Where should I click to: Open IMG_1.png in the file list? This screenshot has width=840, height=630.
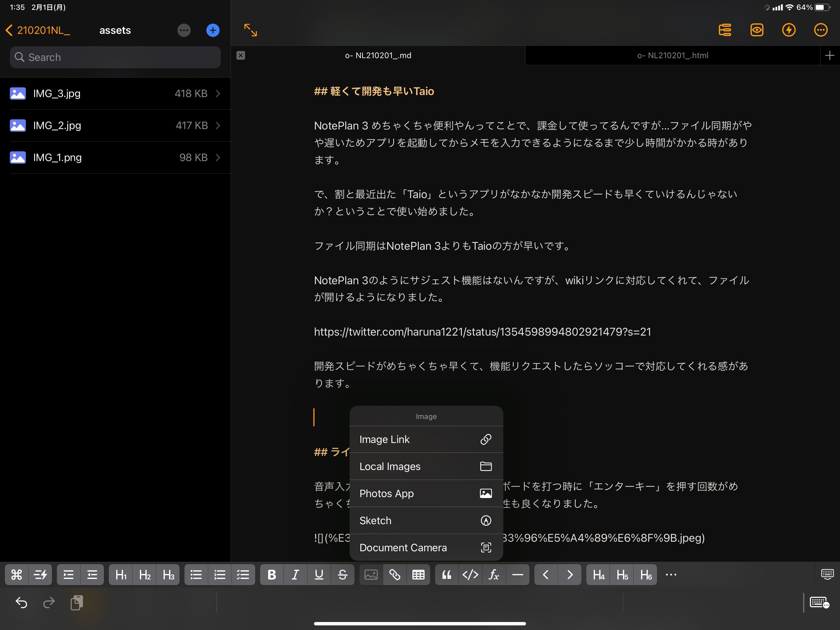pos(115,157)
